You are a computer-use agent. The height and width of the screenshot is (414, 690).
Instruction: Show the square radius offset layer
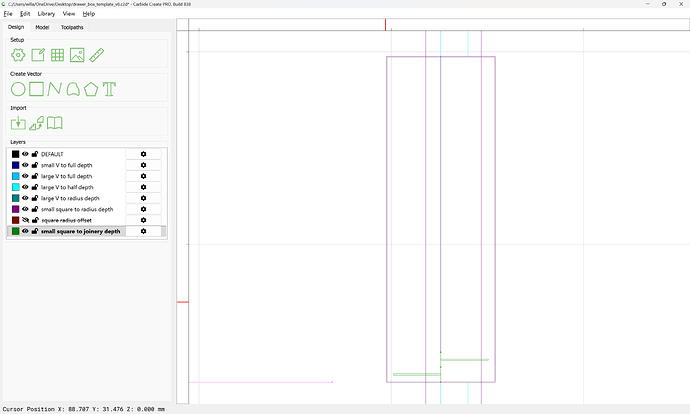pyautogui.click(x=26, y=220)
